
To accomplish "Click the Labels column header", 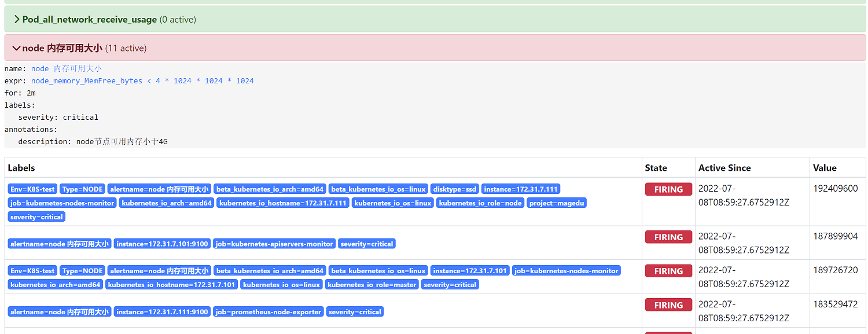I will click(x=21, y=168).
